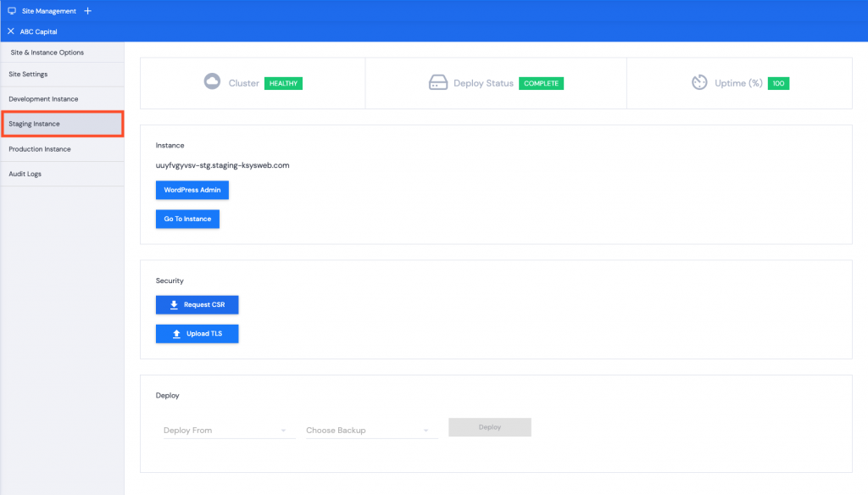
Task: Click the Go To Instance button
Action: click(x=187, y=219)
